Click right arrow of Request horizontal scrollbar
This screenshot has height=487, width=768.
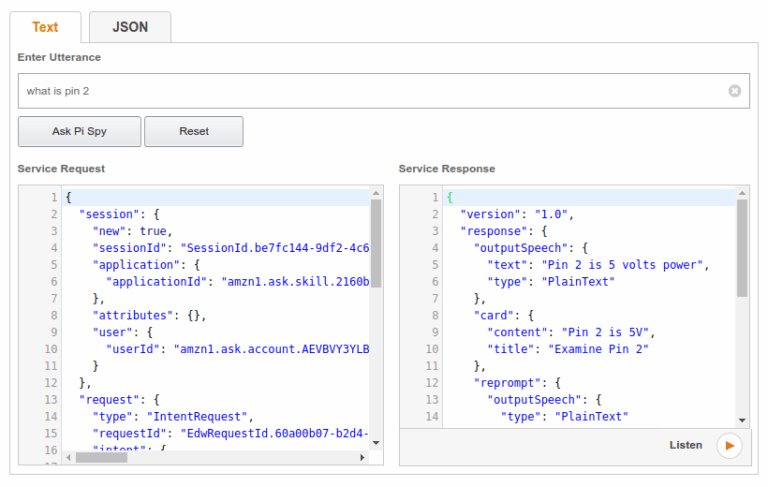(x=363, y=457)
